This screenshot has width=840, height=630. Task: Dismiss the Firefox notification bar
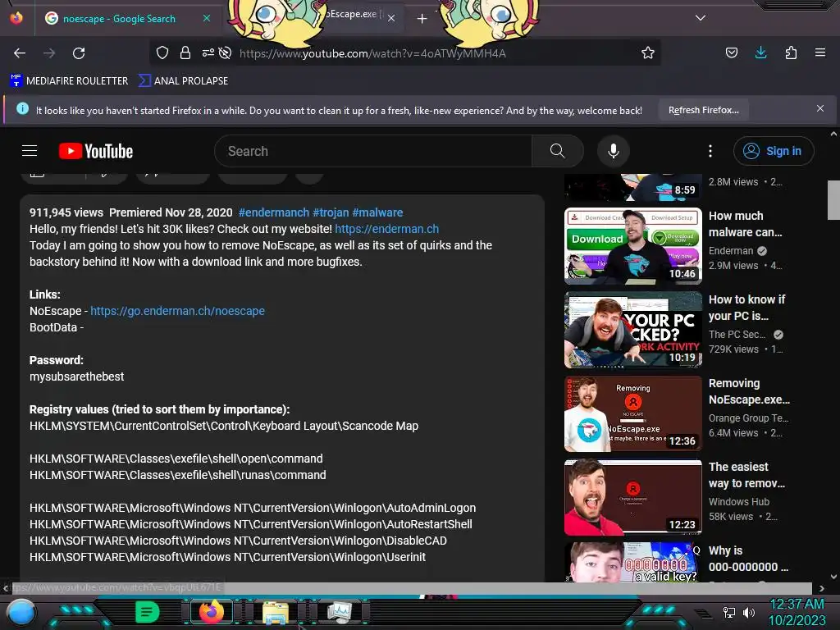pyautogui.click(x=820, y=108)
